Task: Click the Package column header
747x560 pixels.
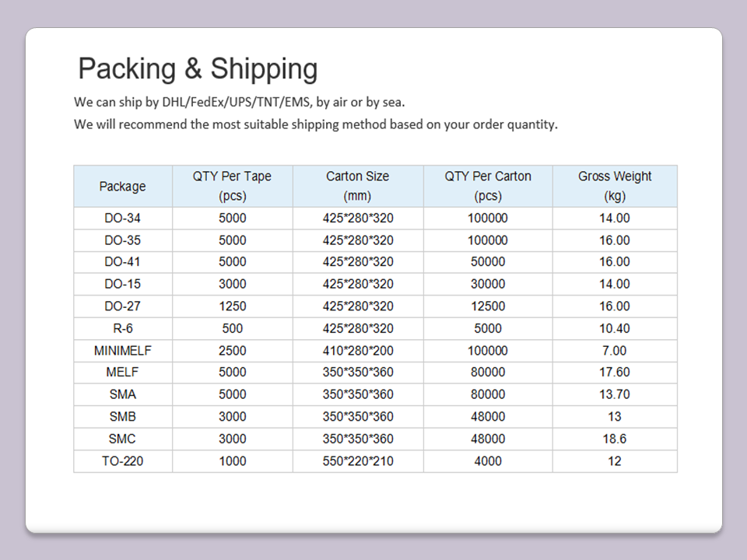Action: point(123,187)
